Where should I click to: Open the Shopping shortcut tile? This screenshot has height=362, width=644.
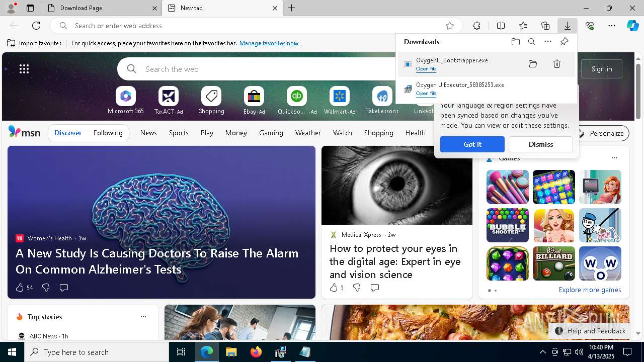(x=211, y=101)
